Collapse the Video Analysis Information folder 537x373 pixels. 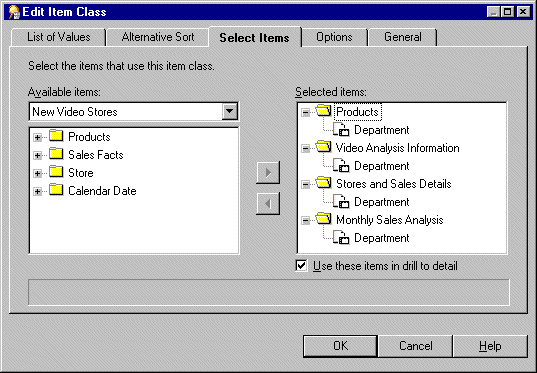305,148
